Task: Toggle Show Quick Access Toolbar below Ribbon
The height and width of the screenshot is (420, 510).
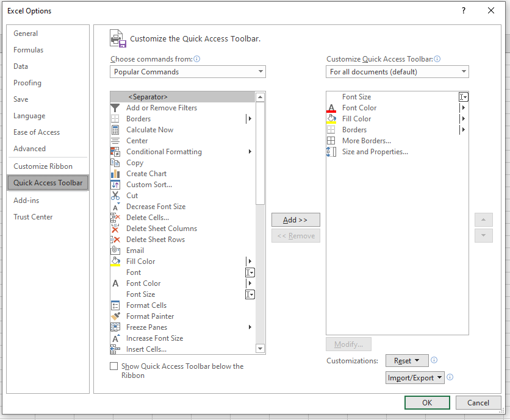Action: click(x=114, y=366)
